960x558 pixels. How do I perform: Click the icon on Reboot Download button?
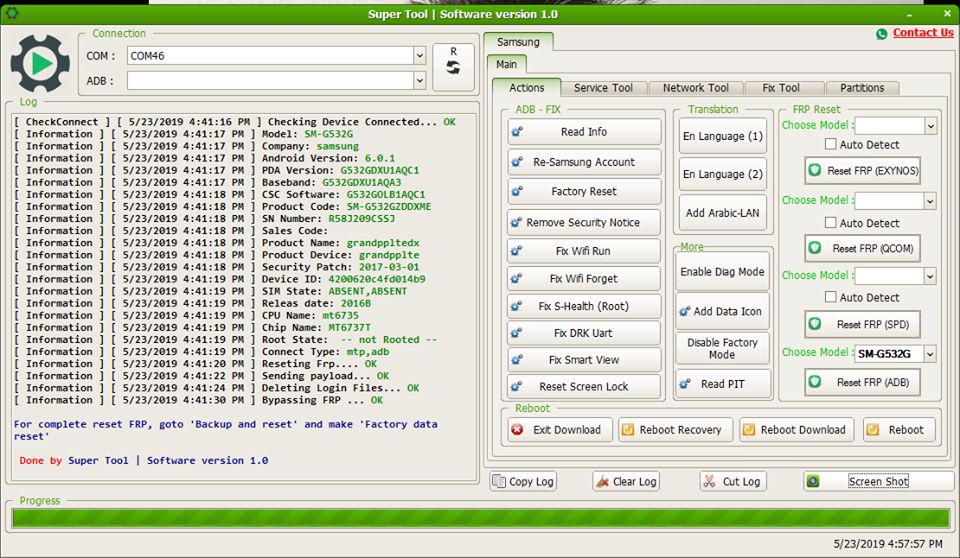[x=749, y=430]
